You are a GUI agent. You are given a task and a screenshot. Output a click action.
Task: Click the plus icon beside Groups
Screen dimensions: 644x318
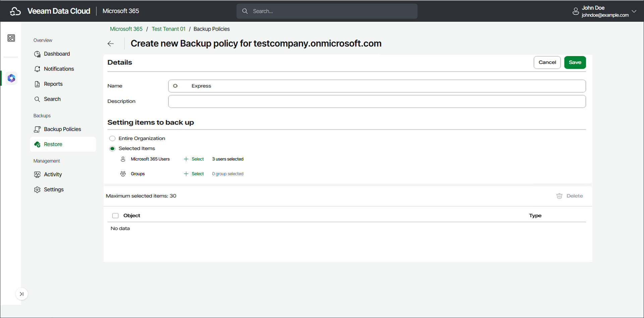186,174
